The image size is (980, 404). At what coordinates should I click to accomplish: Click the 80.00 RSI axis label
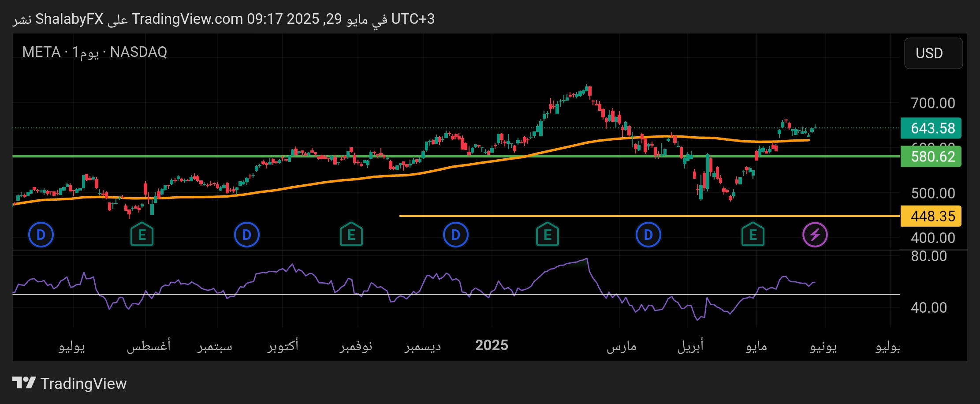(929, 256)
